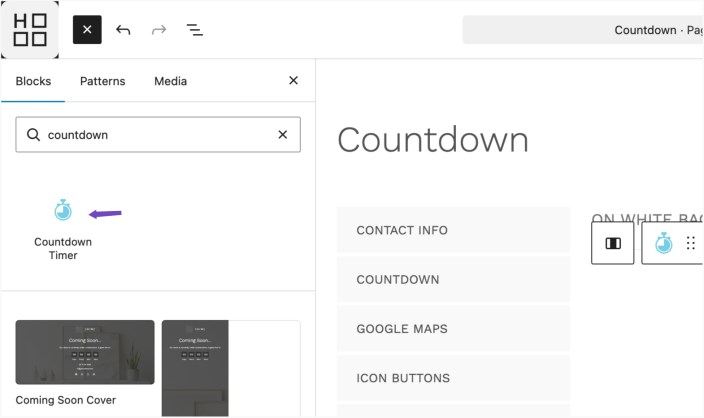Click the Coming Soon Cover caption

point(66,400)
